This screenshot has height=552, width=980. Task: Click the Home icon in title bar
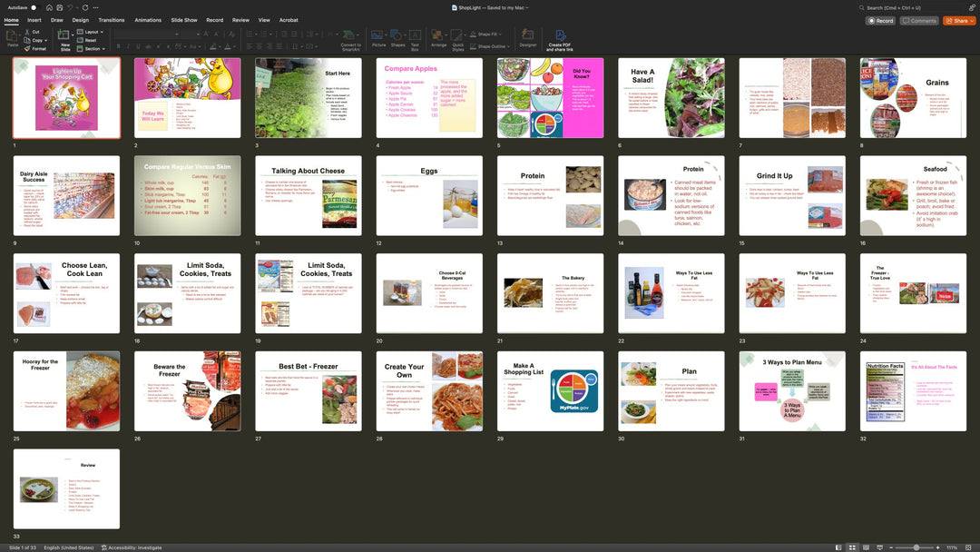click(48, 7)
